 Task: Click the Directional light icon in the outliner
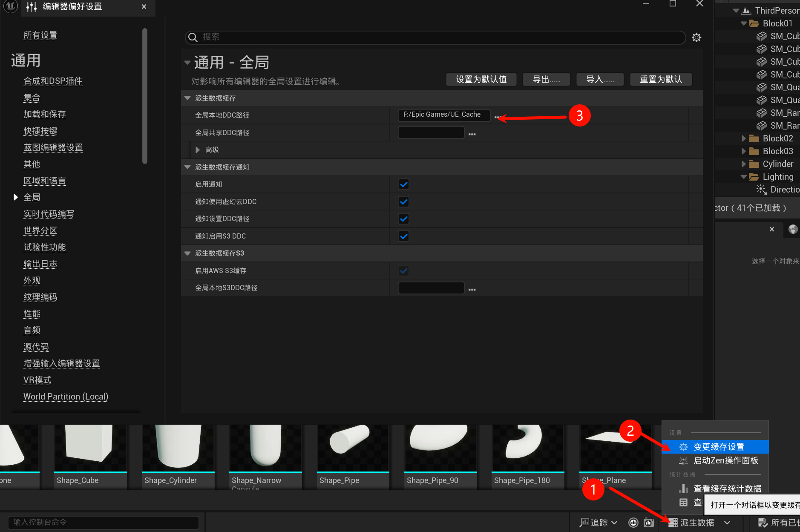[761, 190]
